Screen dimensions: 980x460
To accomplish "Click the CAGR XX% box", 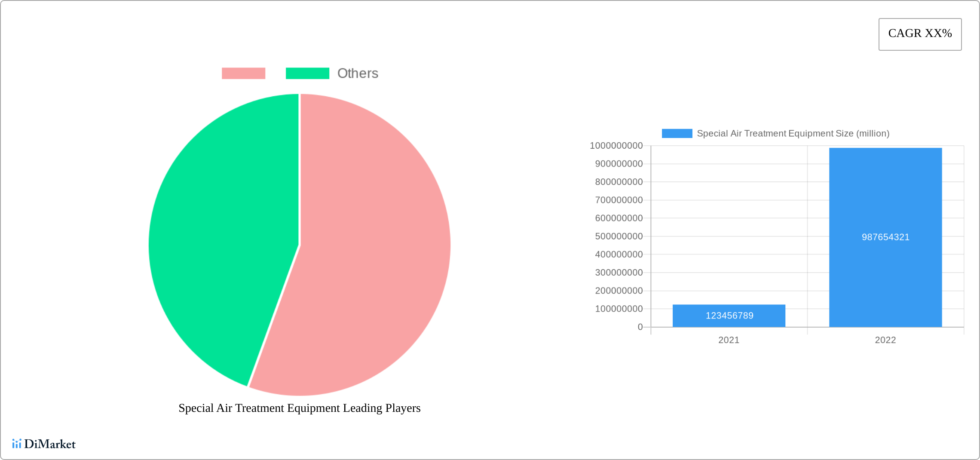I will 920,34.
